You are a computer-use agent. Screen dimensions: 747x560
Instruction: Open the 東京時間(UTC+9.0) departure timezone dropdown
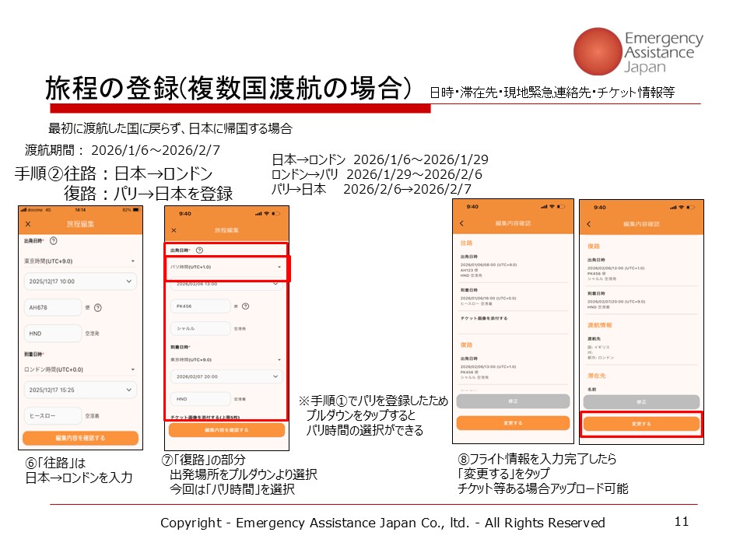tap(79, 261)
